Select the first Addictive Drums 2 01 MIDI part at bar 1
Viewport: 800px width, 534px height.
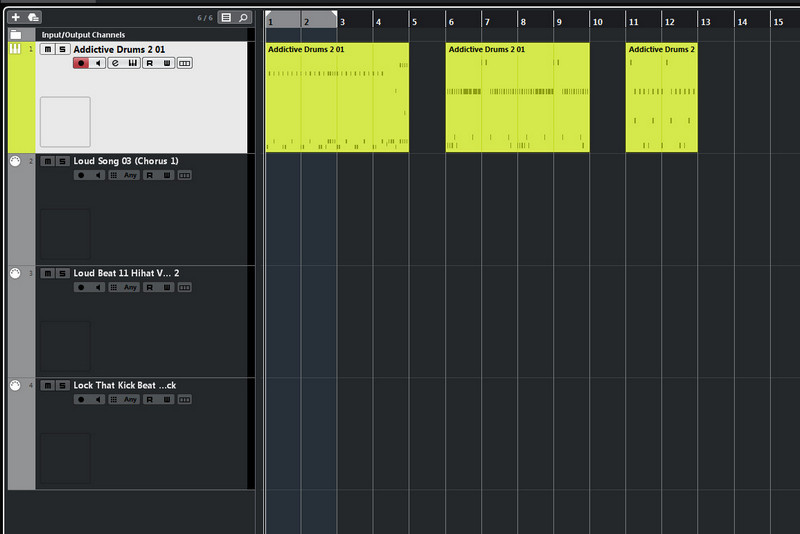(x=337, y=97)
